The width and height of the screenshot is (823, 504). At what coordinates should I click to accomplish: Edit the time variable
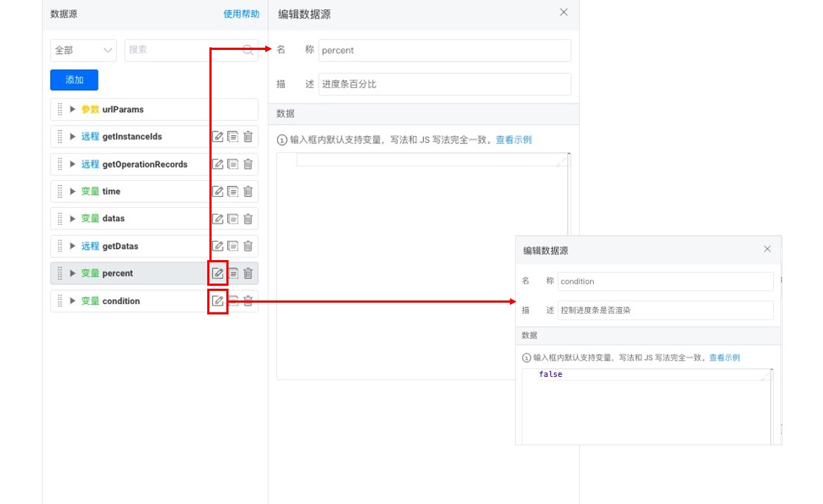pyautogui.click(x=218, y=191)
